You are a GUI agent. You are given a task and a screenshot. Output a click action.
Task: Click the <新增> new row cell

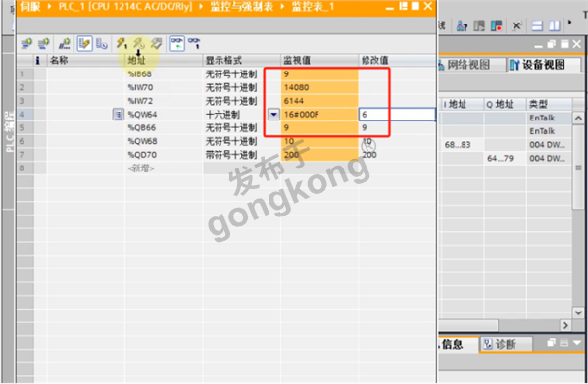pos(164,168)
